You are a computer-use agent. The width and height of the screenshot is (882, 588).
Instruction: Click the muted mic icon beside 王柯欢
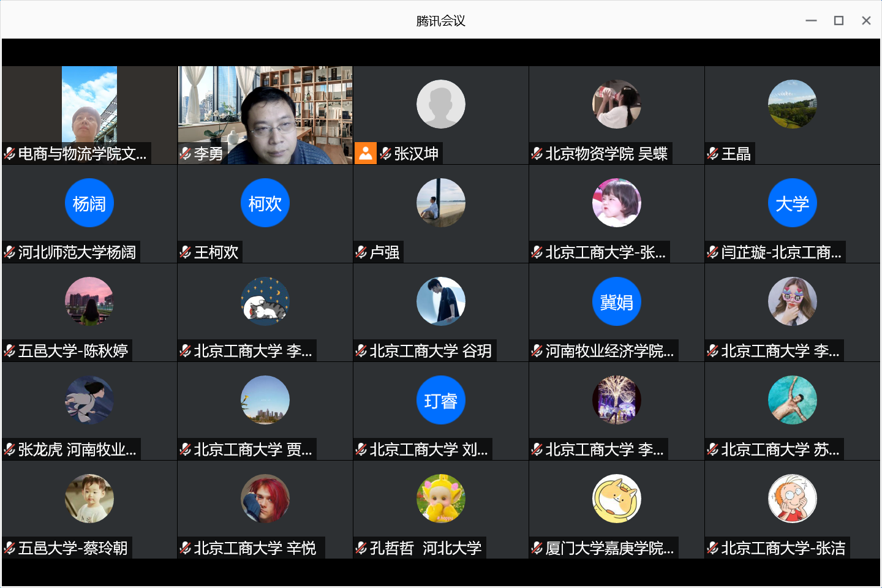click(186, 252)
